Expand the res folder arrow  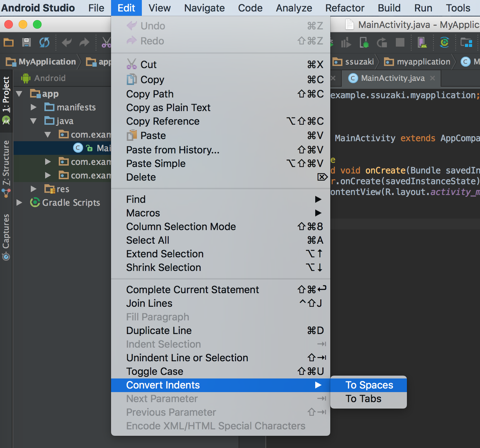click(x=34, y=189)
